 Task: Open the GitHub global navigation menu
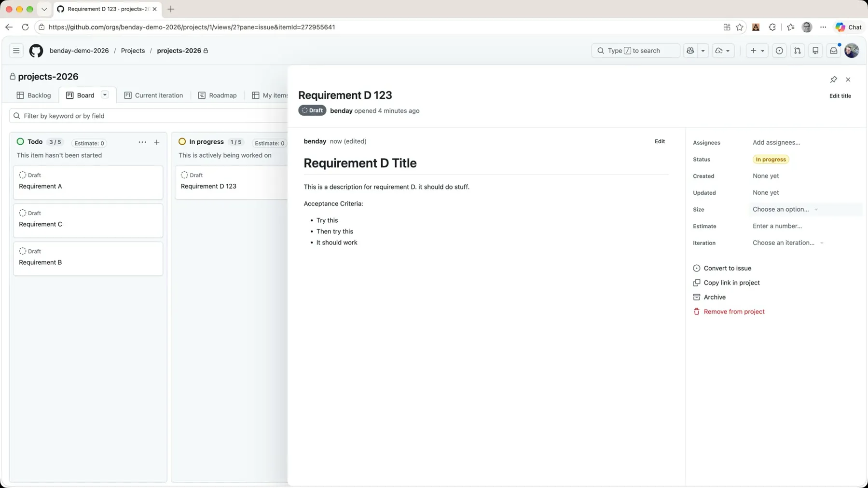click(16, 51)
